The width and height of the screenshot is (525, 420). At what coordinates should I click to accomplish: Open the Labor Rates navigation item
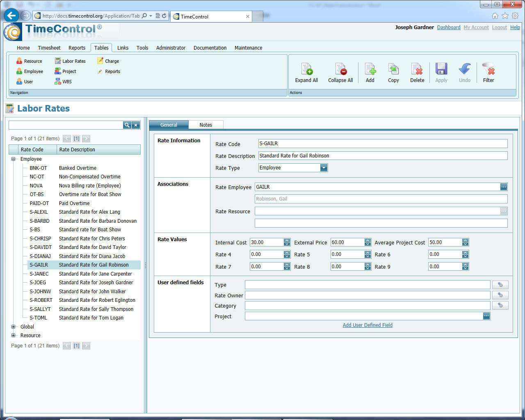pyautogui.click(x=70, y=61)
